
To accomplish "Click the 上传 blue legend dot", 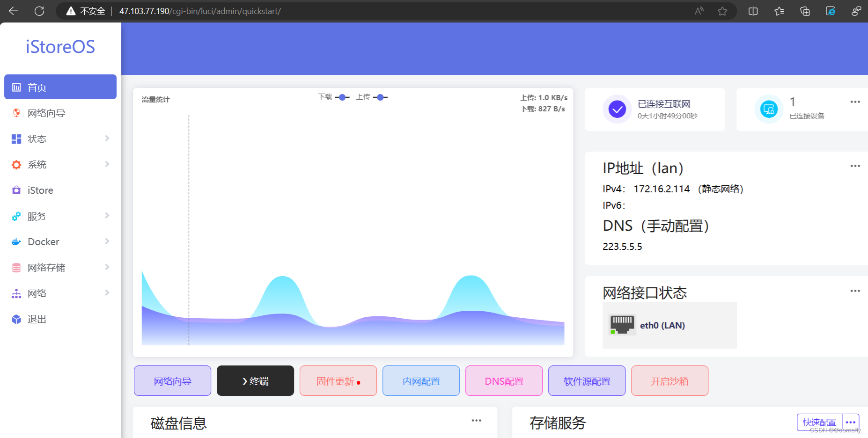I will pos(381,97).
